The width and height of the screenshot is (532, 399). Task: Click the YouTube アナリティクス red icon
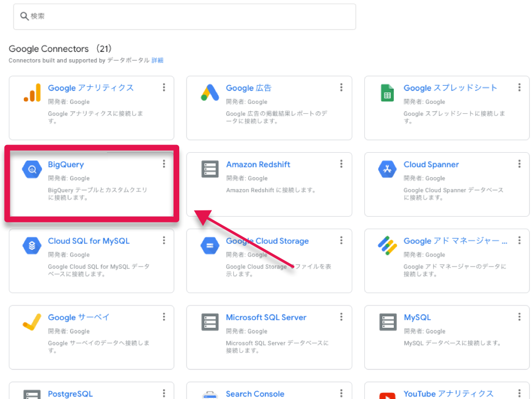[x=388, y=395]
